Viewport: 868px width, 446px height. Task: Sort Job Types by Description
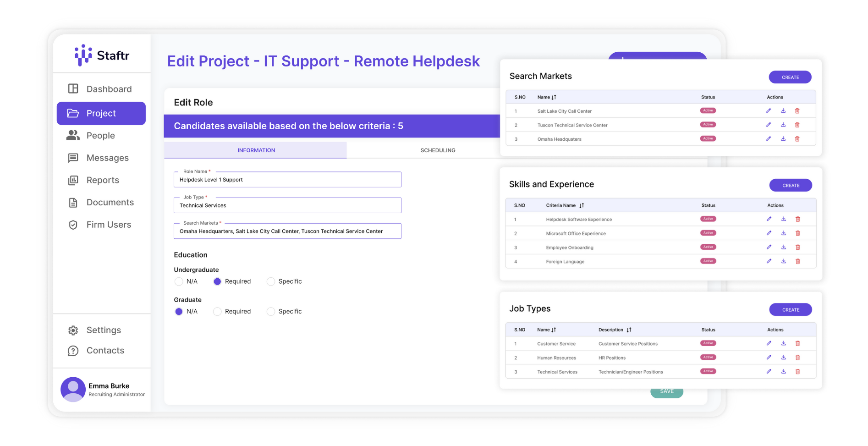[629, 330]
